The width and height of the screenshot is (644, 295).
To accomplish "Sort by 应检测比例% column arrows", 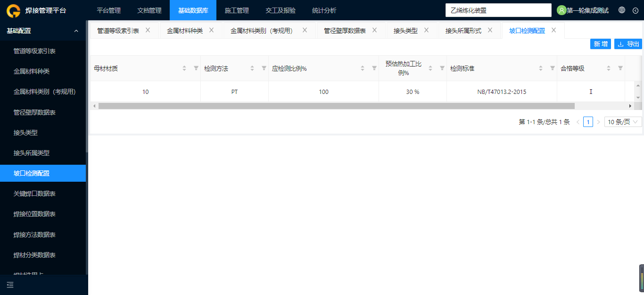I will click(x=363, y=68).
